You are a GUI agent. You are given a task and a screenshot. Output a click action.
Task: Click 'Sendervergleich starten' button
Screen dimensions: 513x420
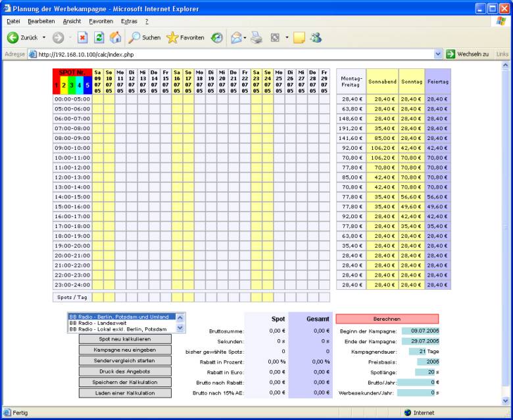pos(125,360)
